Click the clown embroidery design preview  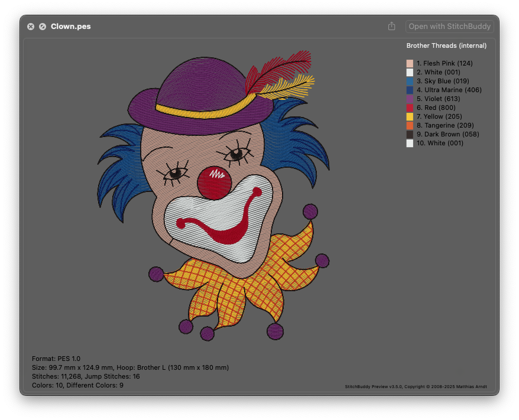coord(213,195)
